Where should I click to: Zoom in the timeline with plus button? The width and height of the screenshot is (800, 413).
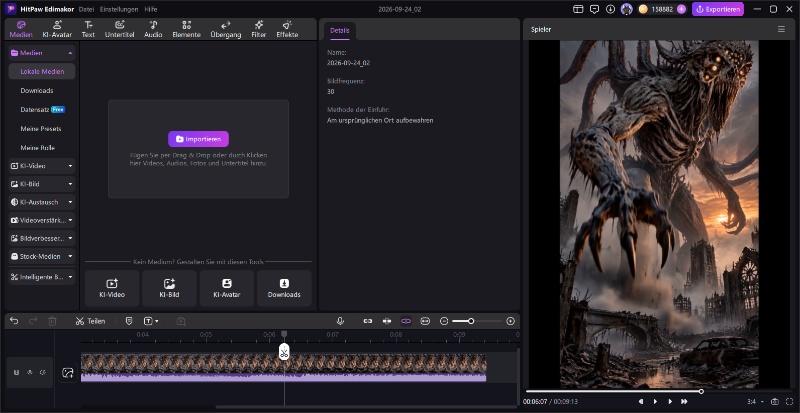click(511, 321)
